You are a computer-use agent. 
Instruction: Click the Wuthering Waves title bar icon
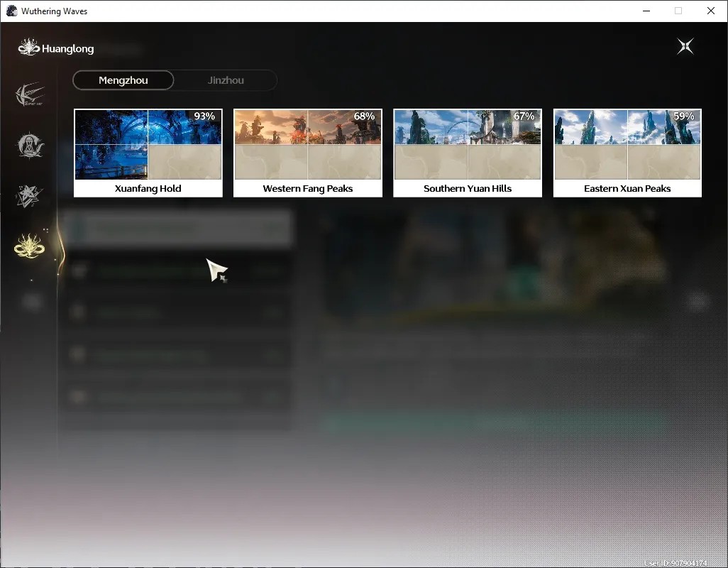[11, 11]
